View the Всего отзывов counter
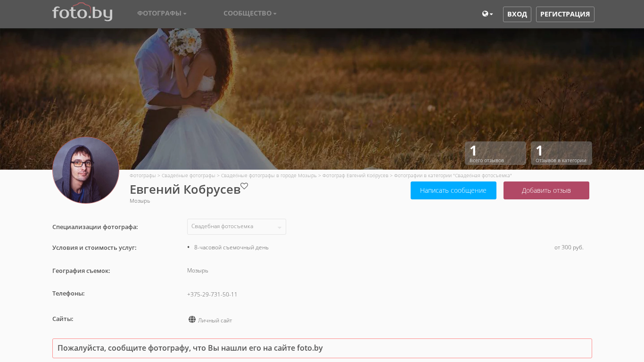 pos(495,153)
